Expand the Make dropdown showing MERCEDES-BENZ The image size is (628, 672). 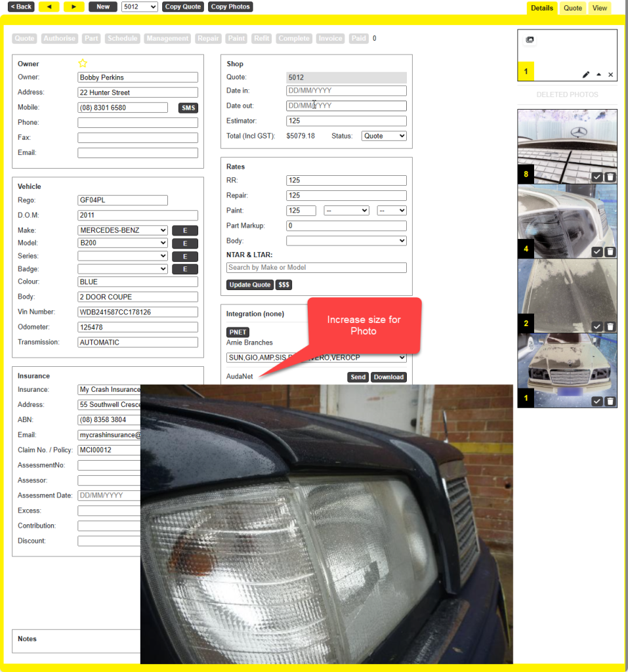click(123, 230)
